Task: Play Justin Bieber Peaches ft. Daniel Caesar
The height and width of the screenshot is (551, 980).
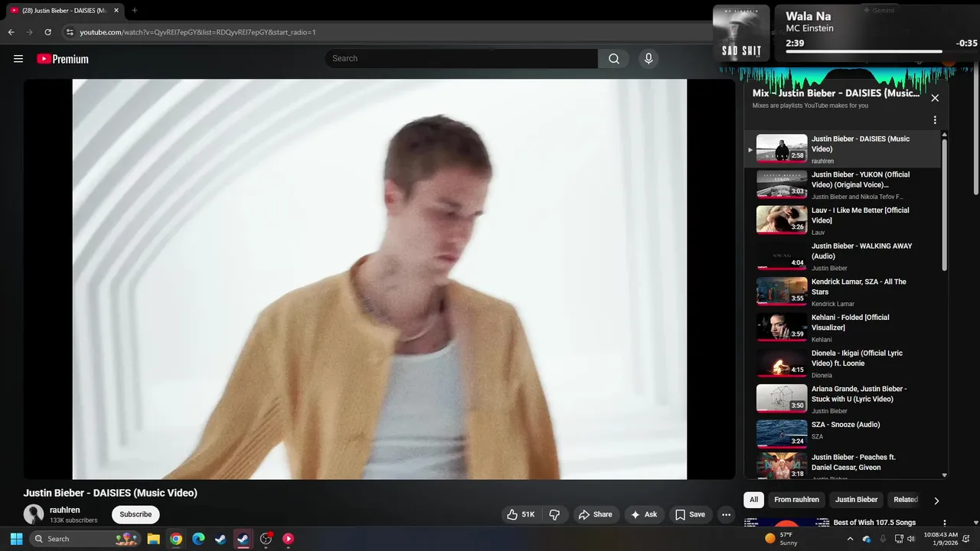Action: (842, 465)
